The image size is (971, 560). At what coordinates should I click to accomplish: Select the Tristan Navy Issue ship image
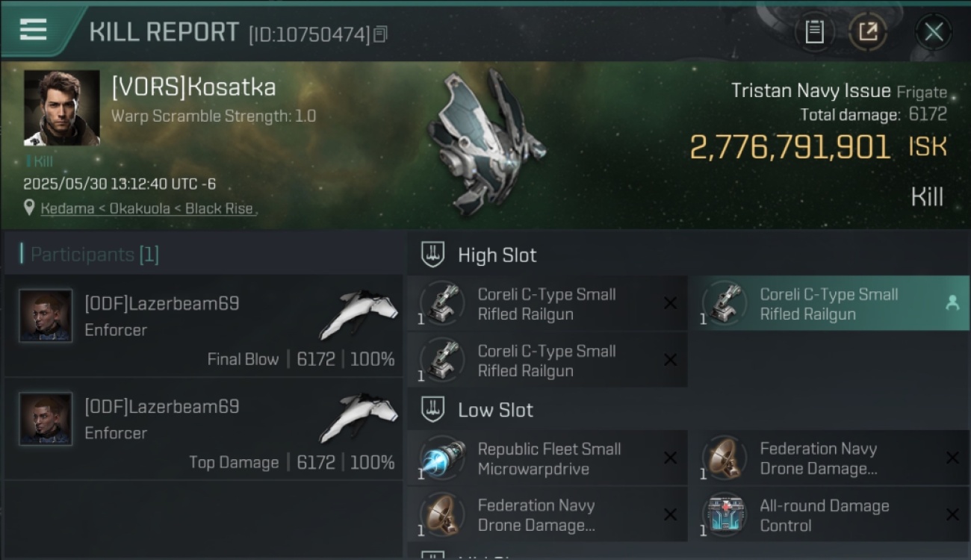tap(484, 142)
